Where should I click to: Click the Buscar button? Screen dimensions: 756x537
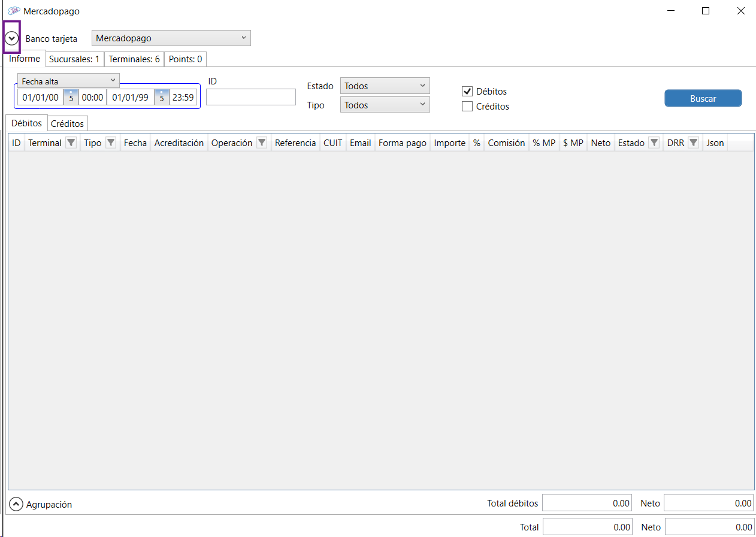coord(703,99)
